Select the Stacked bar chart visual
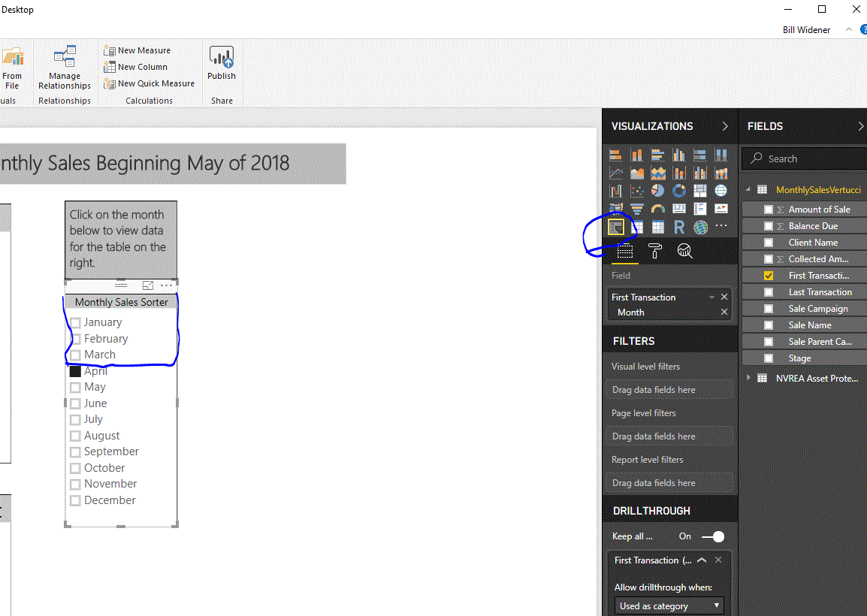This screenshot has width=867, height=616. [615, 155]
